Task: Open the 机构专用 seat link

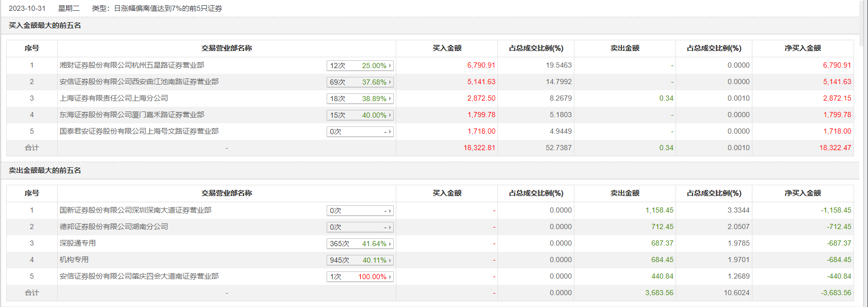Action: pyautogui.click(x=74, y=260)
